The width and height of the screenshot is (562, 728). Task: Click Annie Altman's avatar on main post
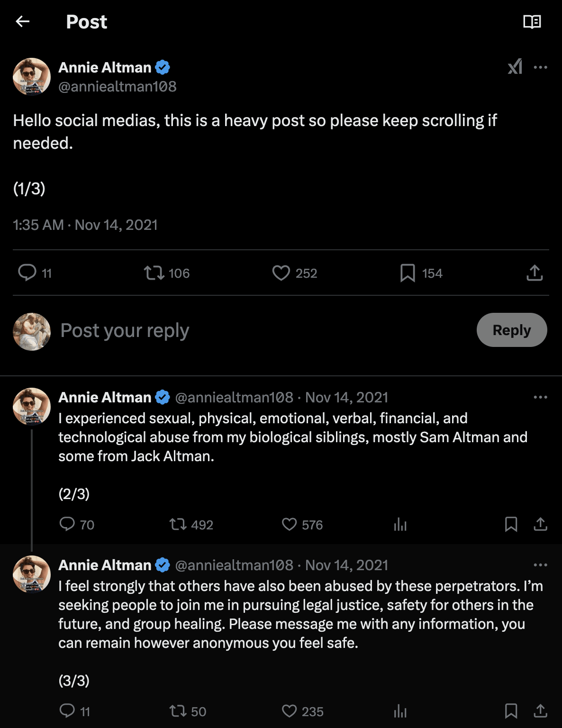(x=32, y=77)
